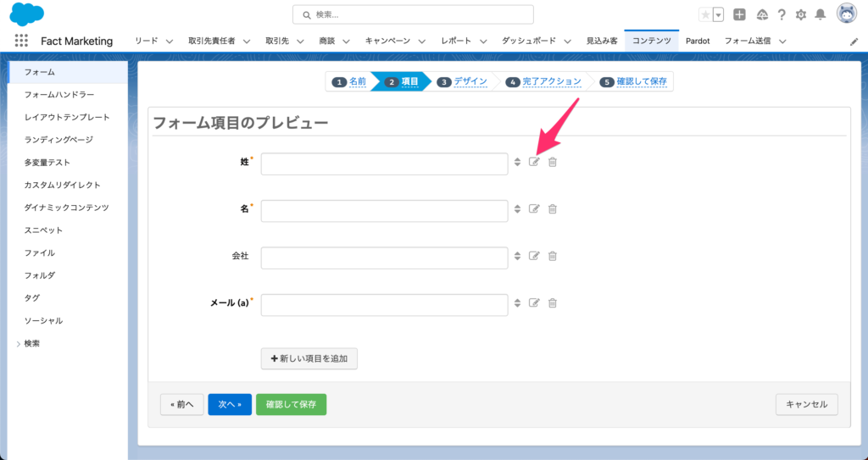Open the user profile avatar
Viewport: 868px width, 460px height.
click(x=847, y=14)
